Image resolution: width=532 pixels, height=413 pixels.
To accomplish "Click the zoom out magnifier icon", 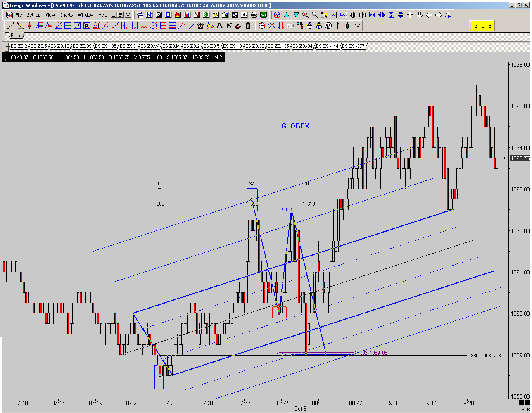I will click(x=315, y=15).
